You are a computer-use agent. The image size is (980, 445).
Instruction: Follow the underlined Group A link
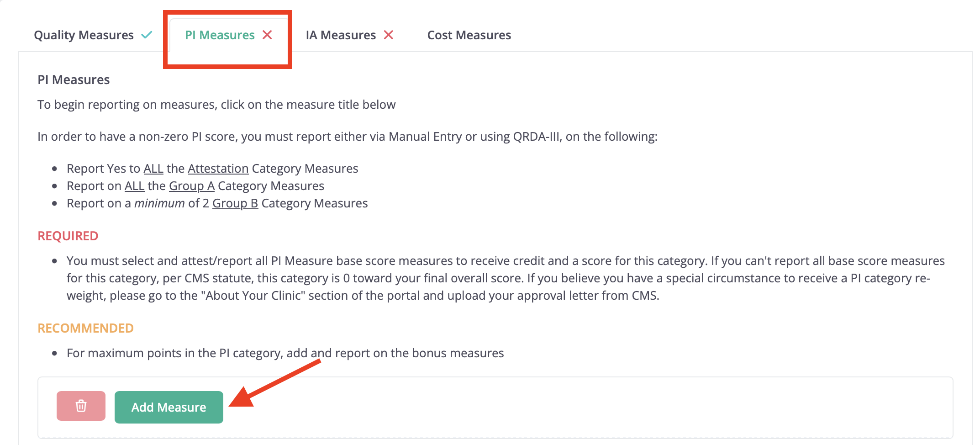point(192,186)
